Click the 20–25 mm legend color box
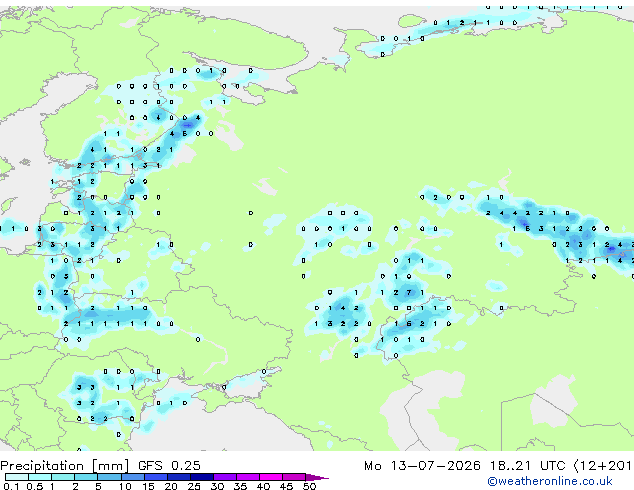This screenshot has width=634, height=490. pyautogui.click(x=179, y=477)
